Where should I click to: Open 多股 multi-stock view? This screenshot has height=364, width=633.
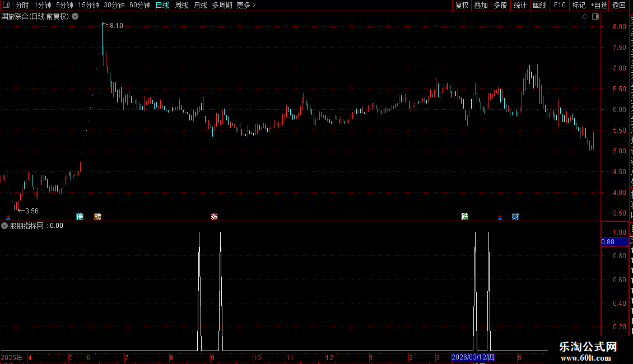[500, 5]
